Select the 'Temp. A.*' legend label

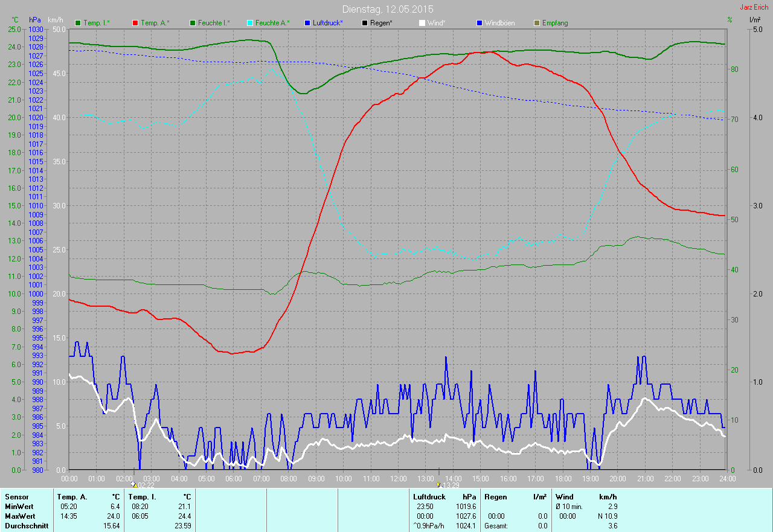point(155,23)
